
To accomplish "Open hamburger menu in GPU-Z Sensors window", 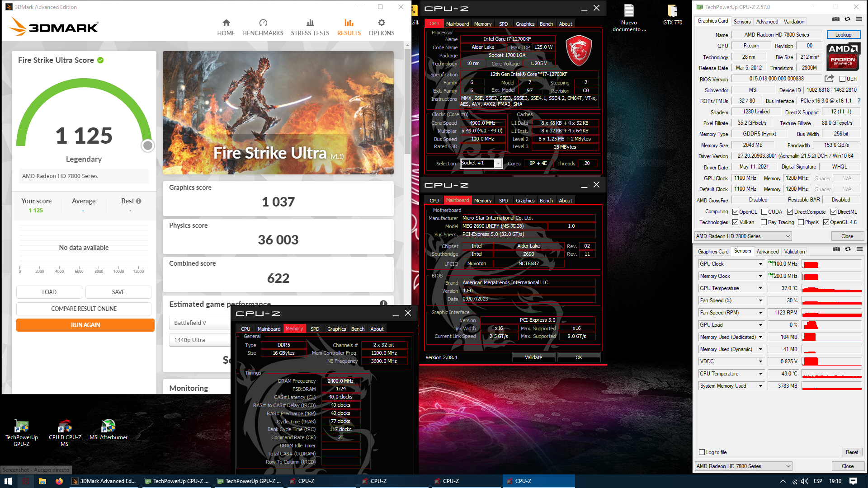I will pos(859,249).
